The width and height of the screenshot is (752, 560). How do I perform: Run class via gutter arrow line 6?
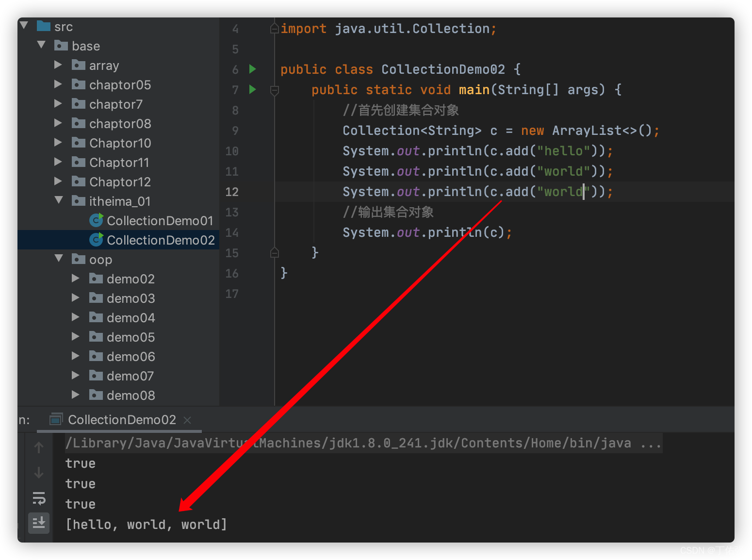(x=252, y=69)
